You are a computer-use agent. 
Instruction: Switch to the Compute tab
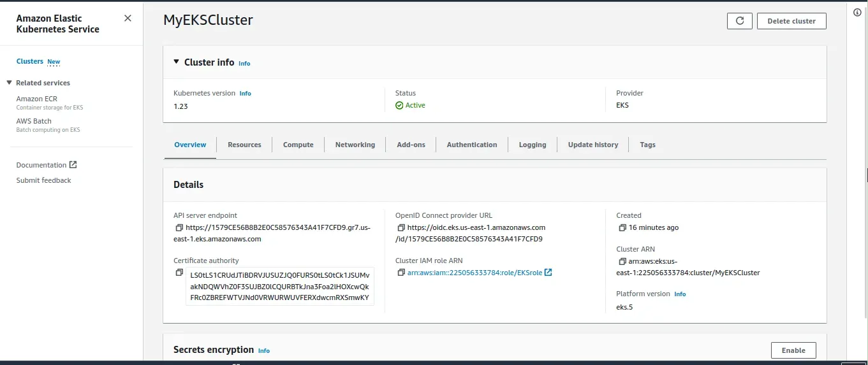pyautogui.click(x=298, y=145)
